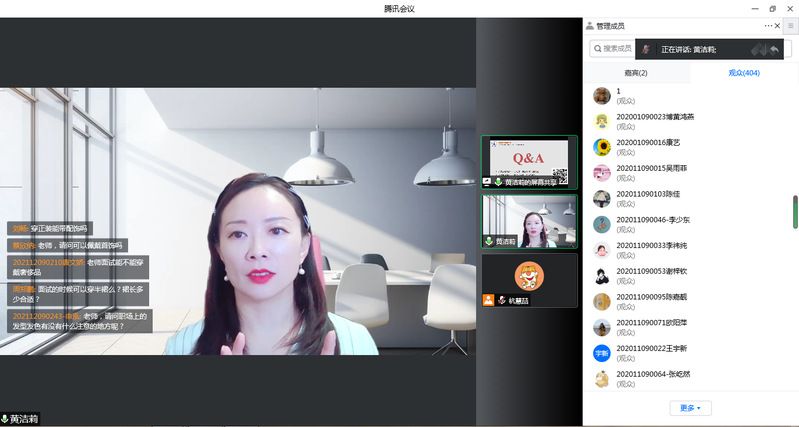Open the Q&A screen share thumbnail
This screenshot has width=799, height=427.
click(529, 161)
